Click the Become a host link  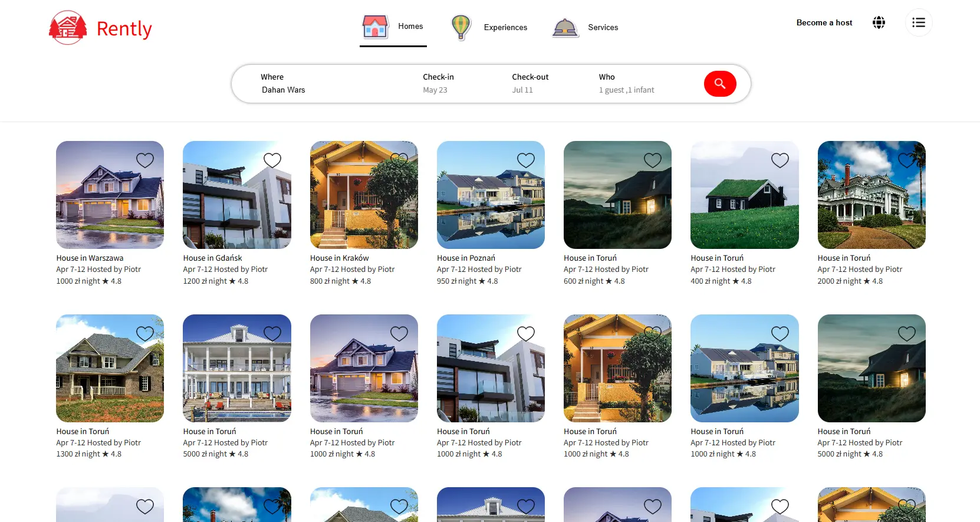click(x=824, y=22)
